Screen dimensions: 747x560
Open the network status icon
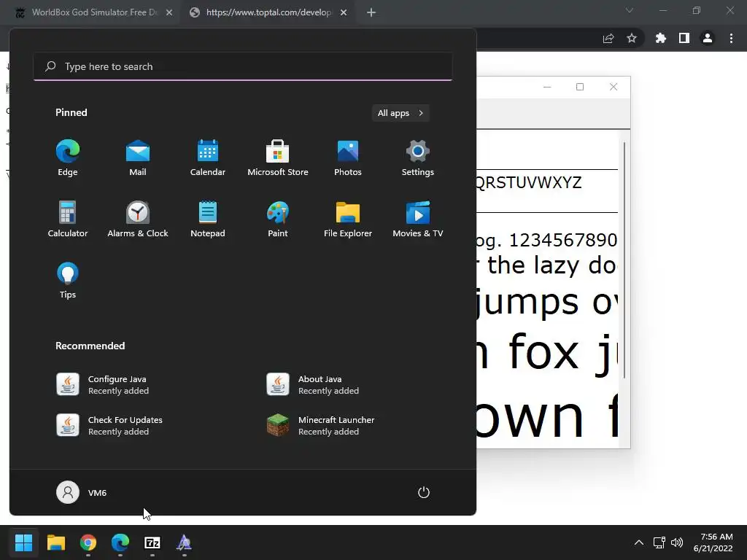[659, 542]
